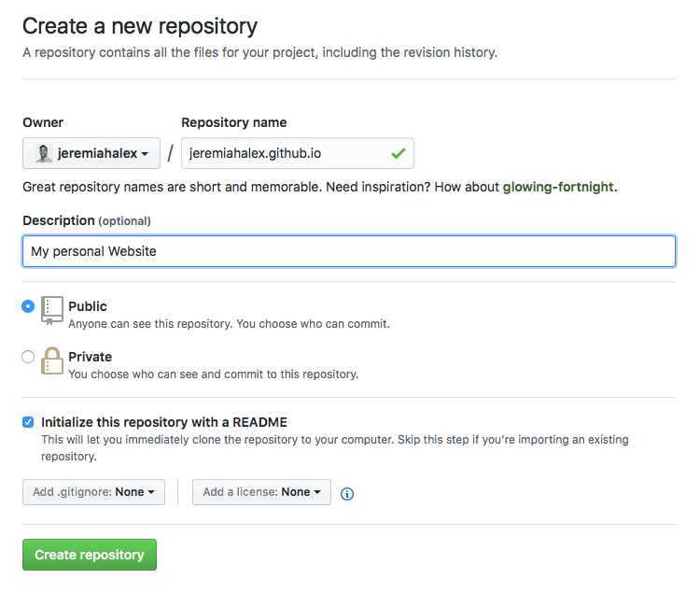Select the Private radio button
Viewport: 700px width, 593px height.
point(28,357)
